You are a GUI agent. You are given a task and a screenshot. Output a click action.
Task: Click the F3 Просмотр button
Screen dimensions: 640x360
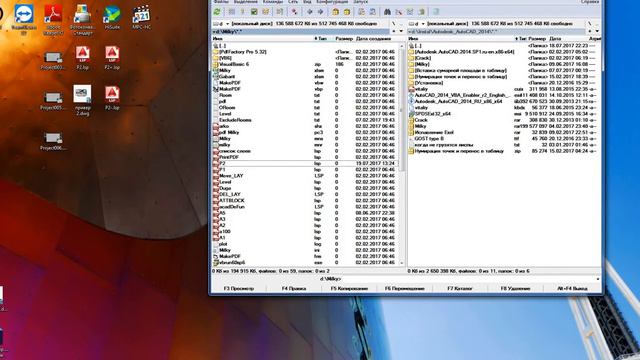(x=239, y=289)
